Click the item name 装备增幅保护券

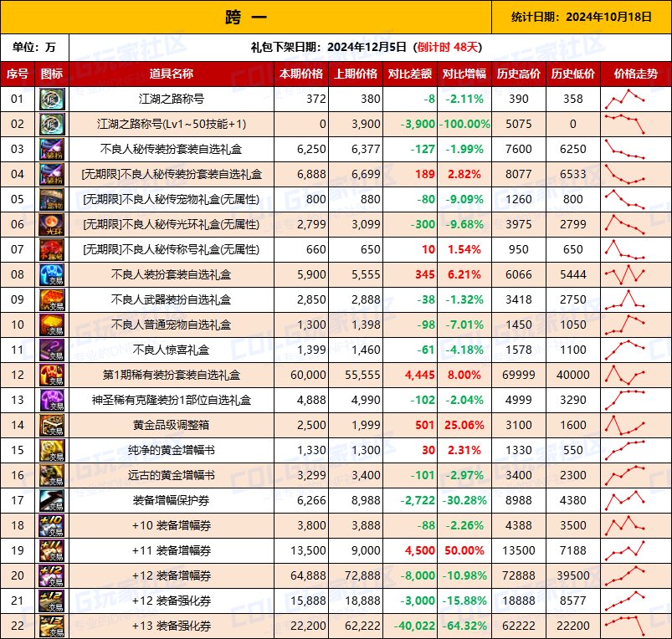(172, 500)
